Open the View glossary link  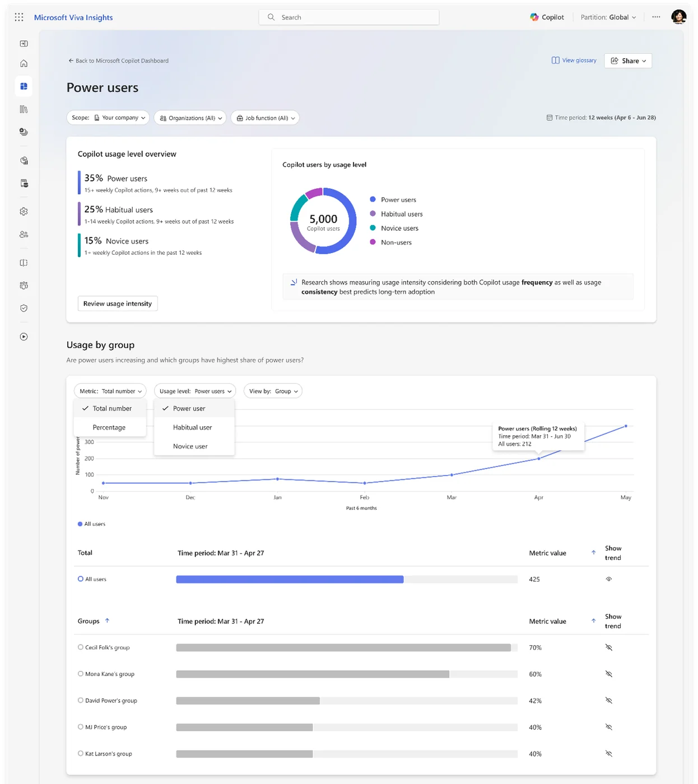[574, 60]
